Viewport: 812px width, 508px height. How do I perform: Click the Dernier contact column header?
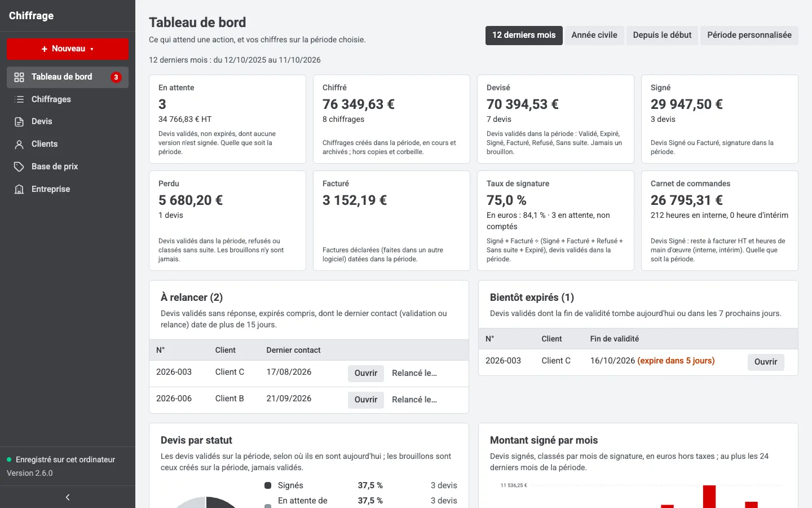(293, 350)
